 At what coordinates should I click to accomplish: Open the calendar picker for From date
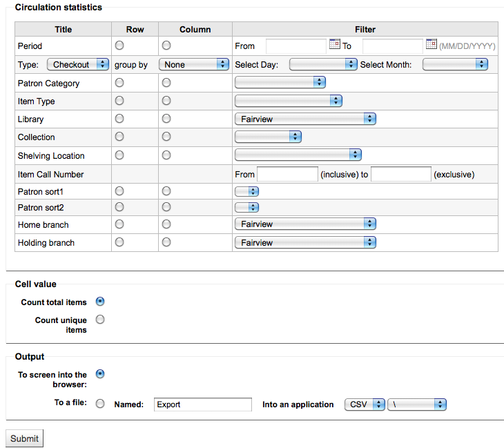[x=335, y=43]
